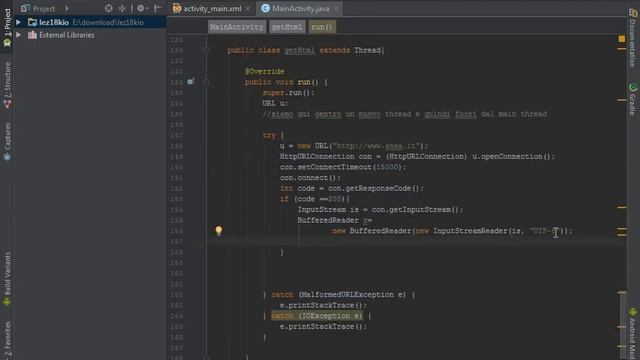Click the 15000 timeout value

tap(387, 167)
